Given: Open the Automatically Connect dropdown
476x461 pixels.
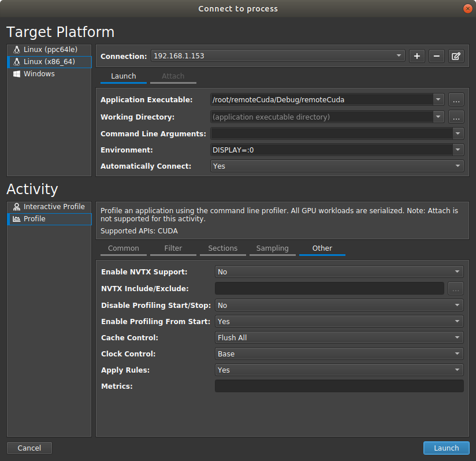Looking at the screenshot, I should (x=337, y=166).
